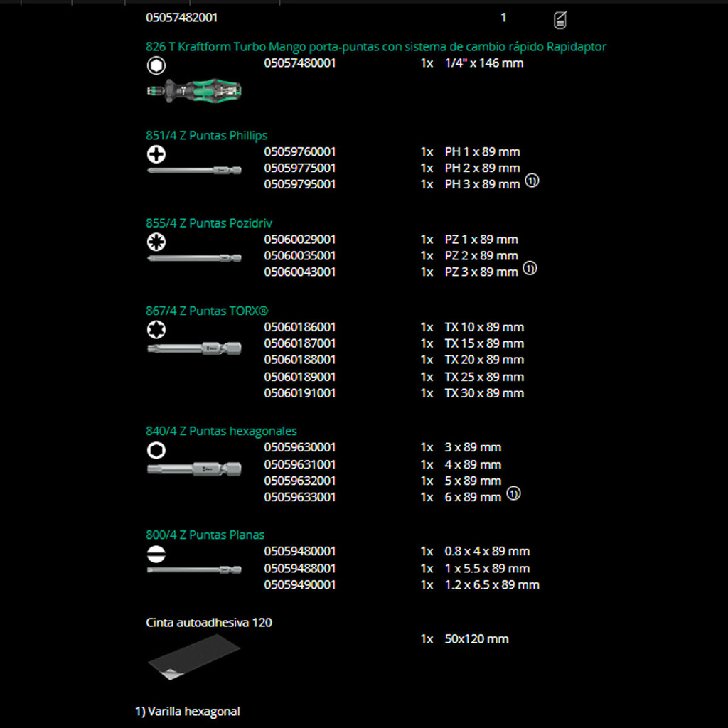
Task: Click the spec sheet icon next to quantity 1
Action: (560, 19)
